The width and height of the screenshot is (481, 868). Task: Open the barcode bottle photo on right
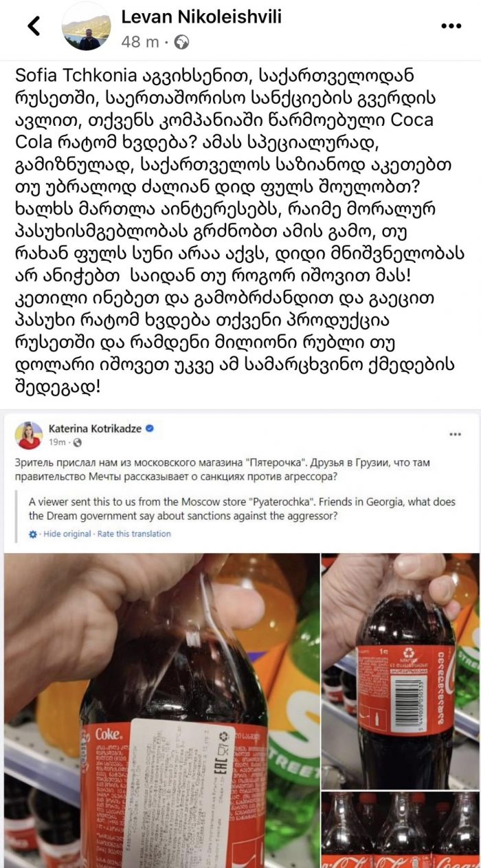pos(401,671)
